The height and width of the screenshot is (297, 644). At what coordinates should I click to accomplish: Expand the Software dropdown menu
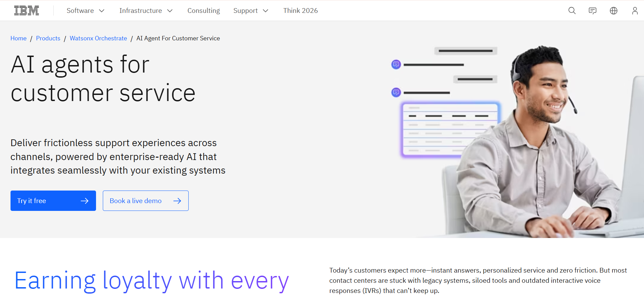(x=85, y=11)
